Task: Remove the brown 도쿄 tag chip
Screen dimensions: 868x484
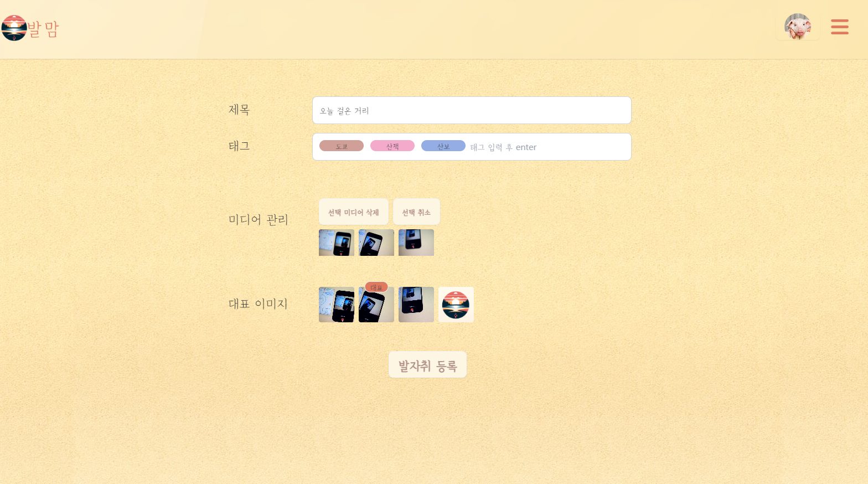Action: click(342, 146)
